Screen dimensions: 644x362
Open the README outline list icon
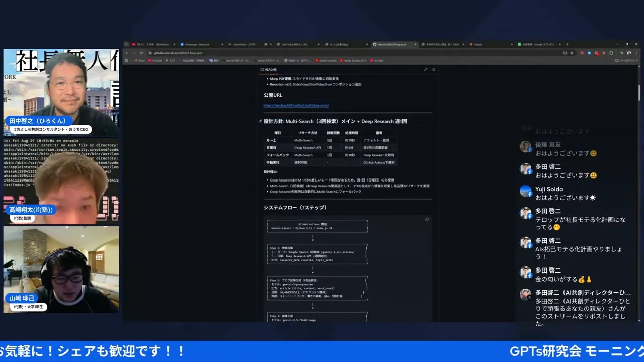pos(433,69)
